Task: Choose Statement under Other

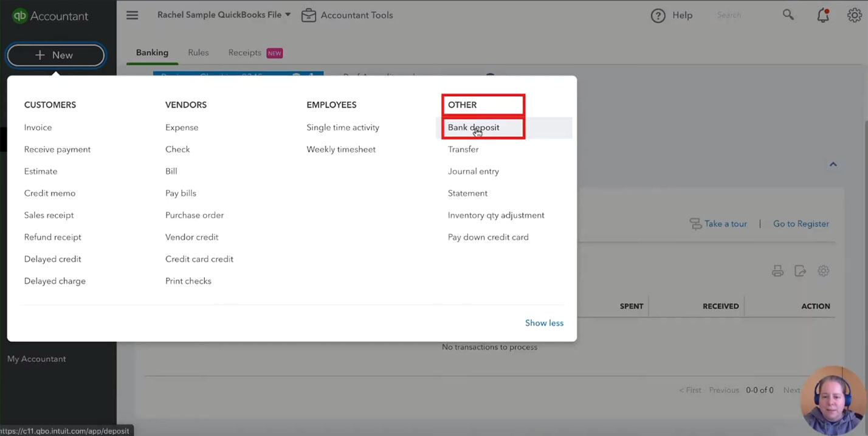Action: (x=467, y=193)
